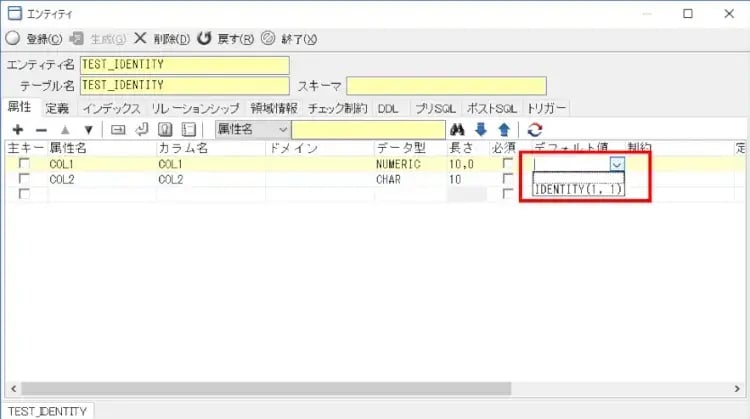Click the スキーマ schema input field

point(447,86)
